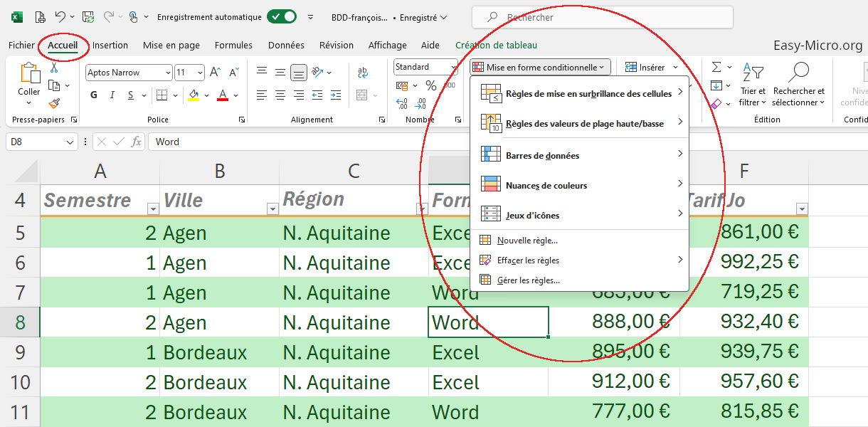Switch to the Données ribbon tab
The height and width of the screenshot is (427, 868).
click(286, 45)
